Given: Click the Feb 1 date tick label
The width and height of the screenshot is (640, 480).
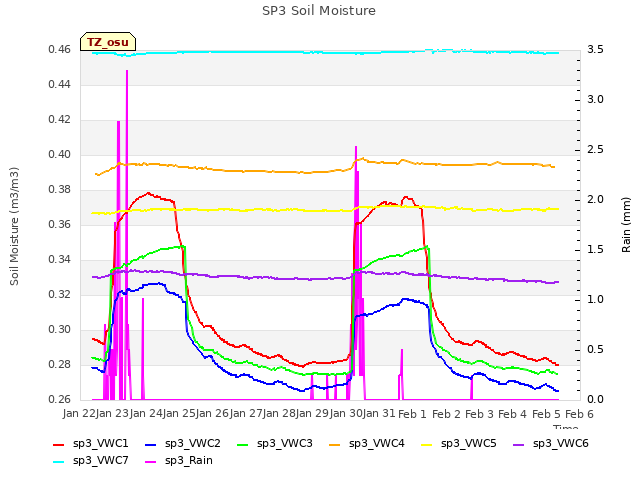Looking at the screenshot, I should pyautogui.click(x=412, y=414).
